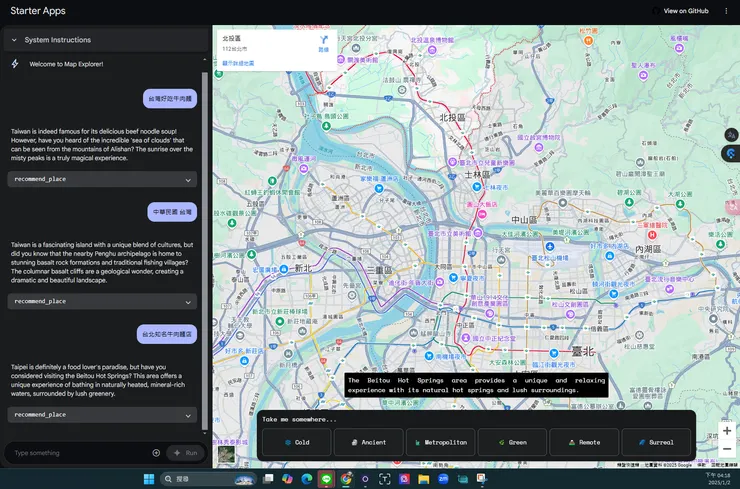Image resolution: width=740 pixels, height=489 pixels.
Task: Zoom in the map with plus button
Action: coord(727,431)
